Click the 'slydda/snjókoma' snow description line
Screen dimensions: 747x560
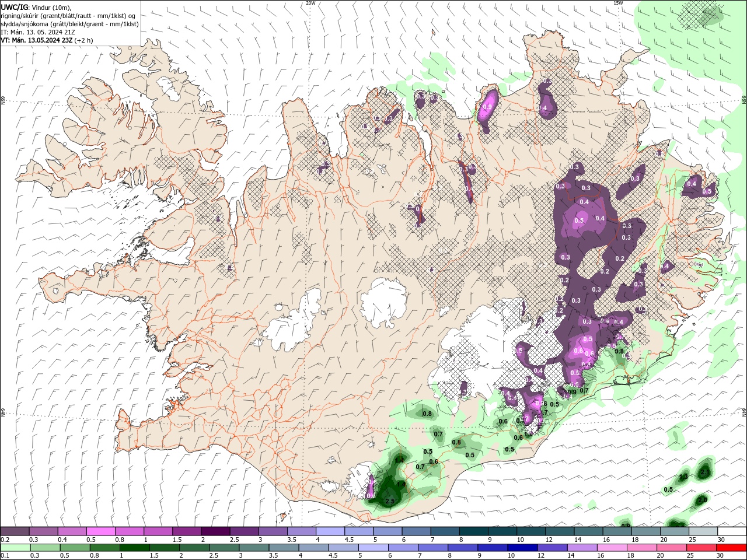pyautogui.click(x=70, y=24)
